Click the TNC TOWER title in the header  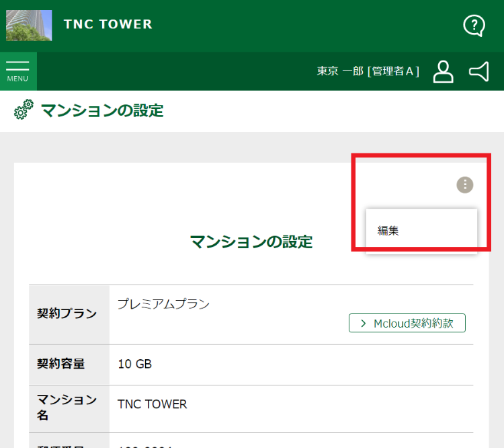[108, 24]
